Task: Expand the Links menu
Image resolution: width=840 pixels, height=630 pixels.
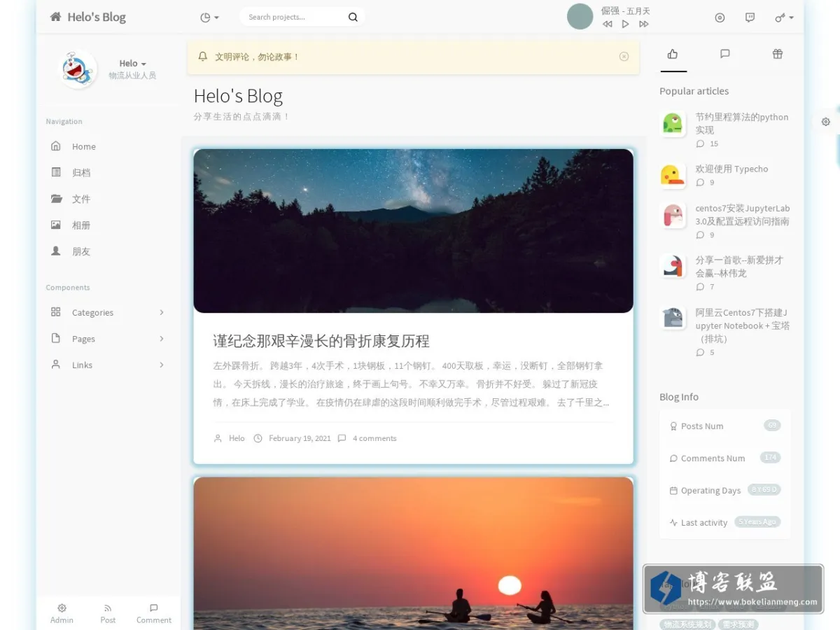Action: [108, 365]
